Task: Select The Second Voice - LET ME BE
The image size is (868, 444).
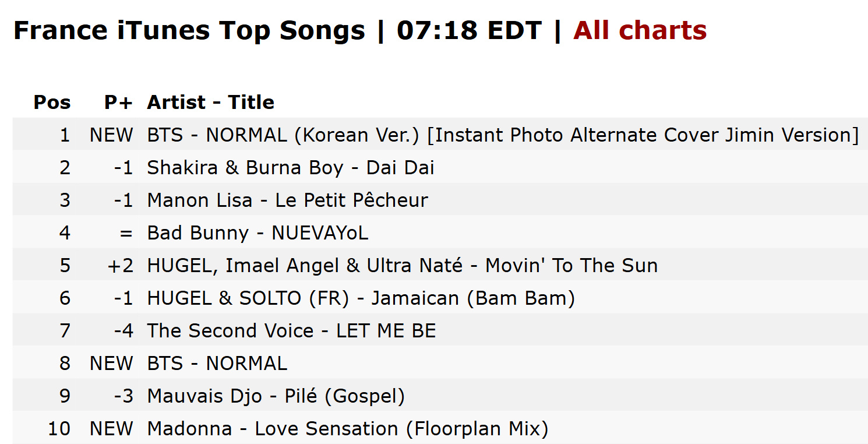Action: tap(291, 331)
